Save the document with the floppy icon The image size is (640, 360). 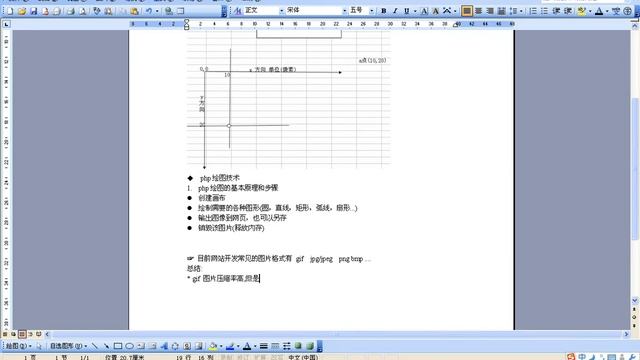[x=33, y=11]
